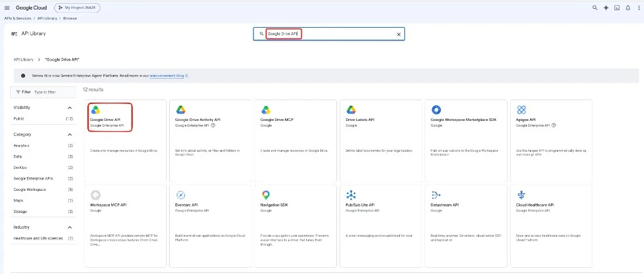Open the Navigation SDK map pin icon
This screenshot has height=274, width=644.
tap(266, 195)
